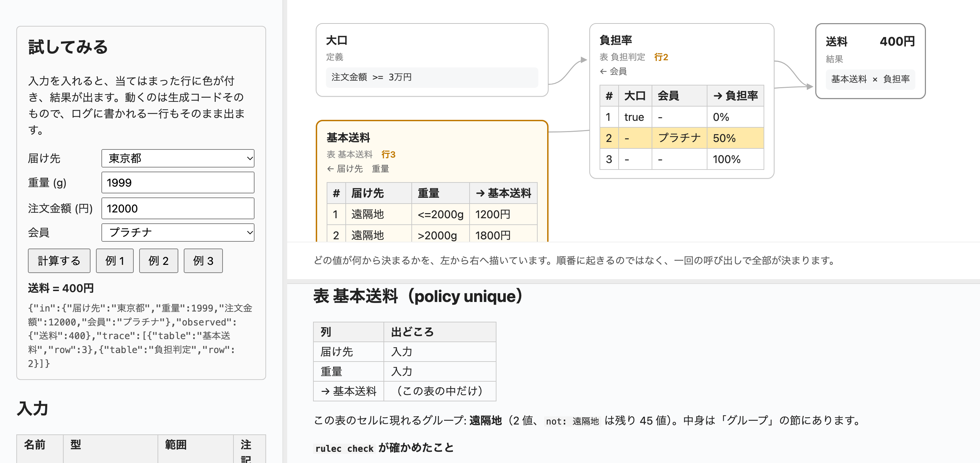Load the 例 1 preset
This screenshot has height=463, width=980.
click(x=115, y=261)
